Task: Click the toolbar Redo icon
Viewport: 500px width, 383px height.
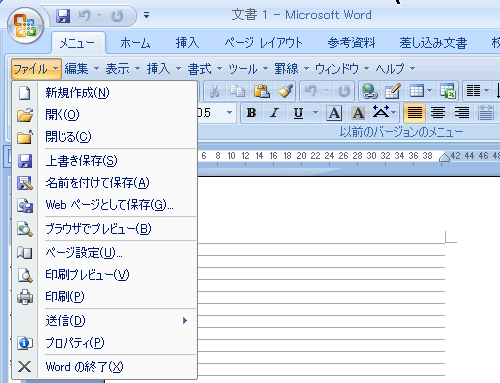Action: pos(344,91)
